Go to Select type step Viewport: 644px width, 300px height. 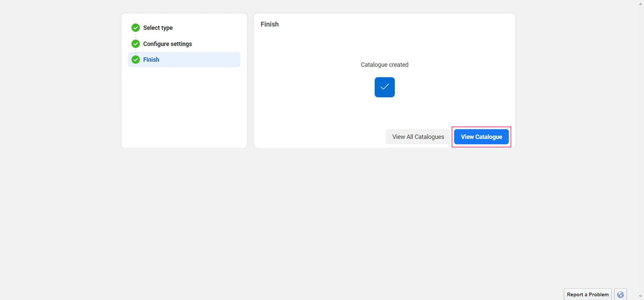pos(158,28)
